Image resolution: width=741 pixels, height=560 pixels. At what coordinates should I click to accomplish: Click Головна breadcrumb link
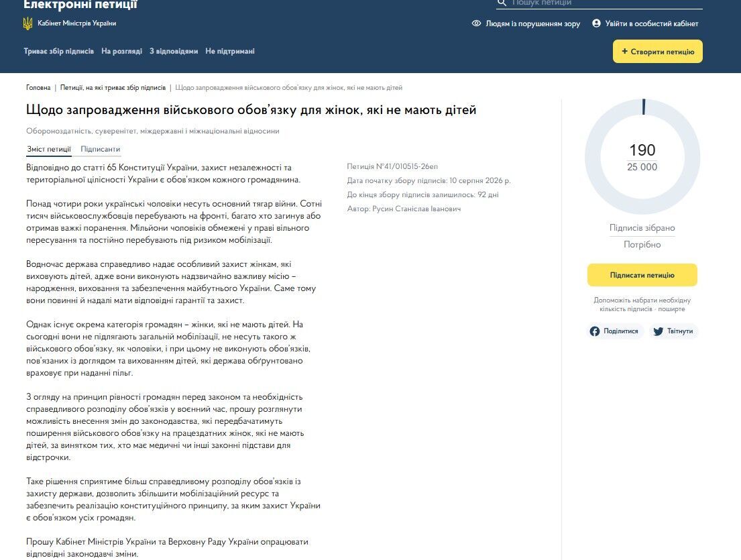[x=38, y=87]
